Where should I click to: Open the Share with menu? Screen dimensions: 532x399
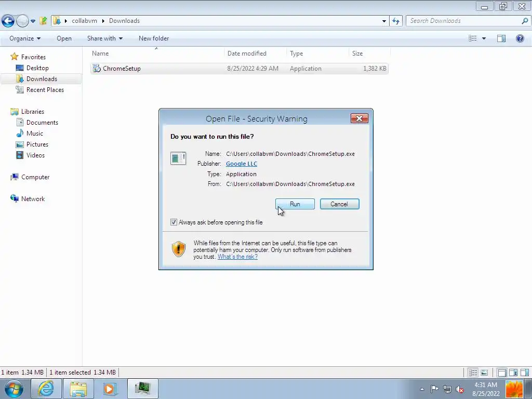104,38
